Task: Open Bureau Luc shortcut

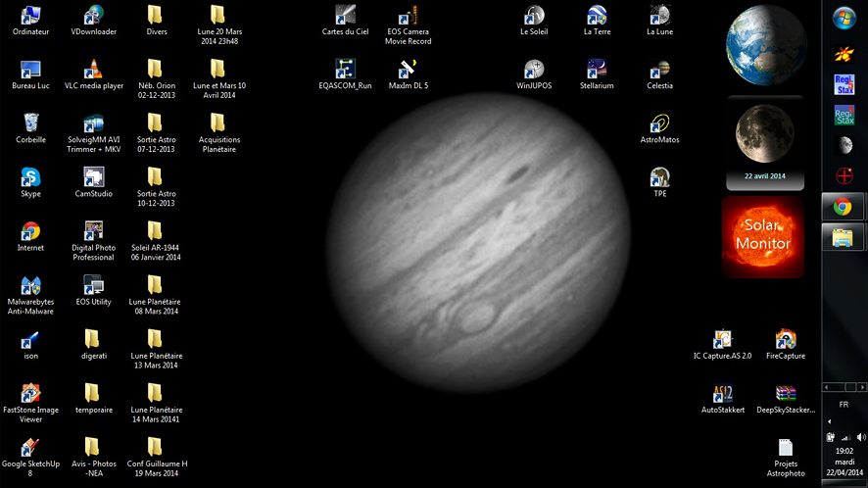Action: pyautogui.click(x=30, y=74)
